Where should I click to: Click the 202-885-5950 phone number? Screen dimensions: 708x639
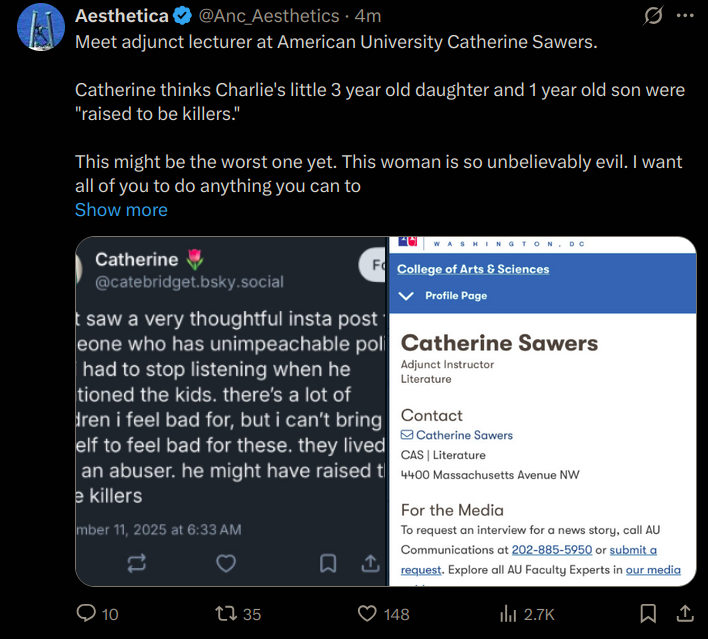coord(551,550)
